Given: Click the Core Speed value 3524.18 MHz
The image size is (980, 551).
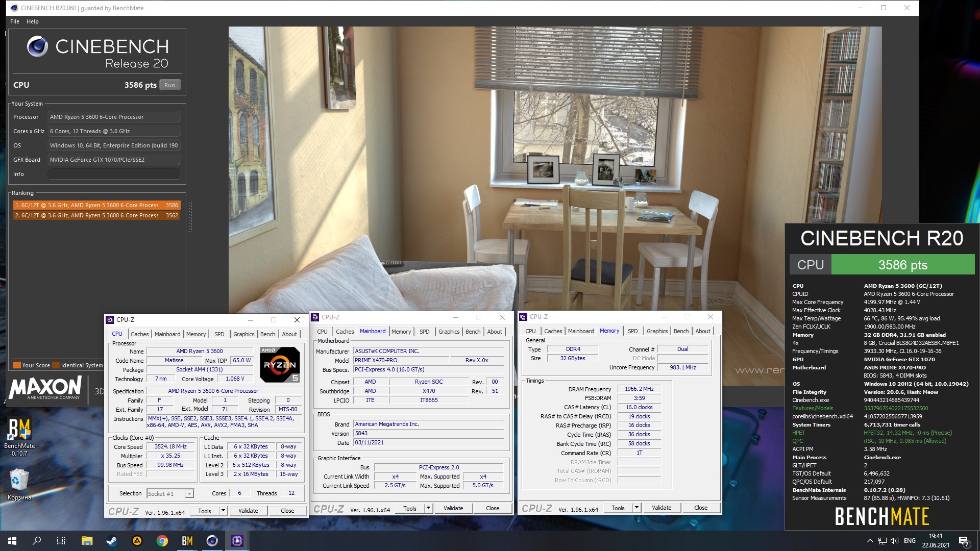Looking at the screenshot, I should point(170,446).
